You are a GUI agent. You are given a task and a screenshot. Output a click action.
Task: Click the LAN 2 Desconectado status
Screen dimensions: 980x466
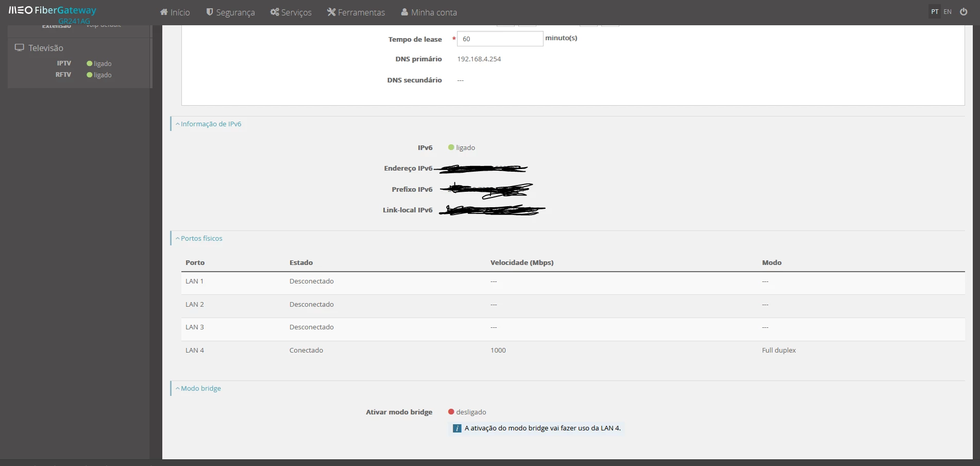312,304
